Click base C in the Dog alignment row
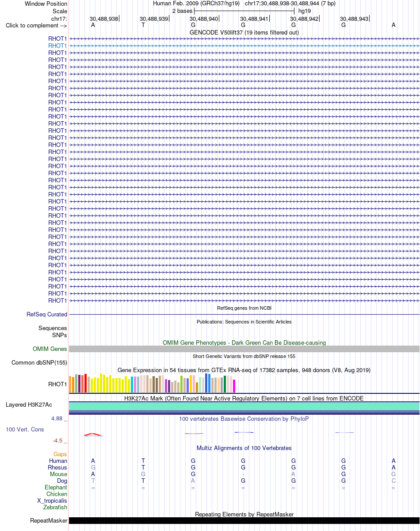This screenshot has height=531, width=420. pyautogui.click(x=393, y=481)
